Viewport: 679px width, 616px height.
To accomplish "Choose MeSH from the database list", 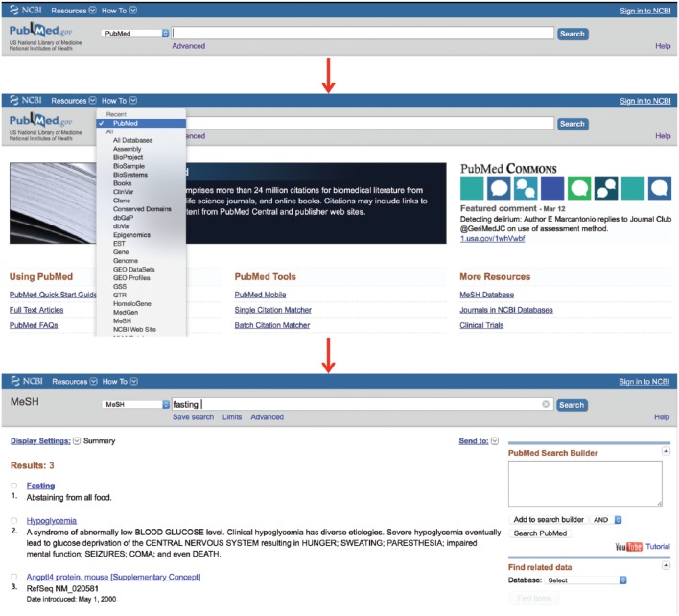I will tap(122, 321).
